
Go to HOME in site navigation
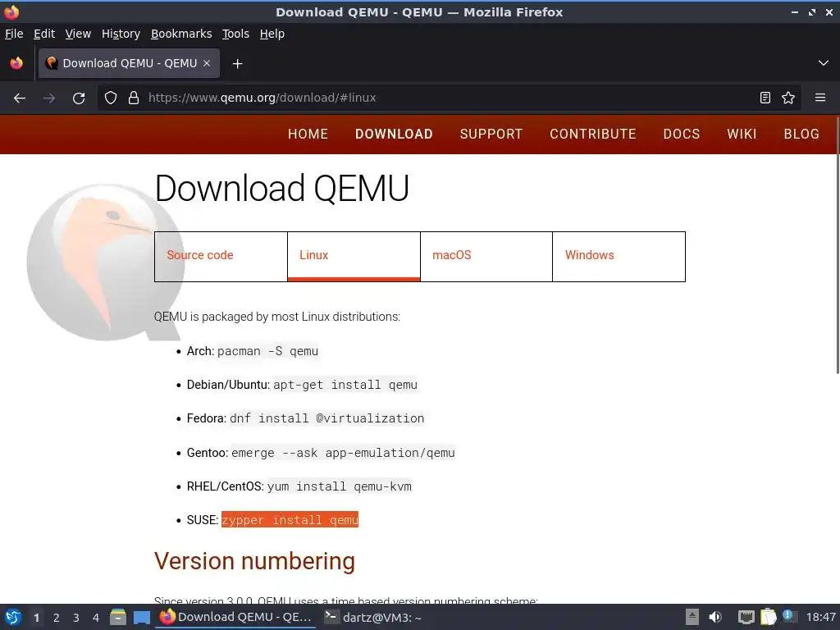pos(308,134)
